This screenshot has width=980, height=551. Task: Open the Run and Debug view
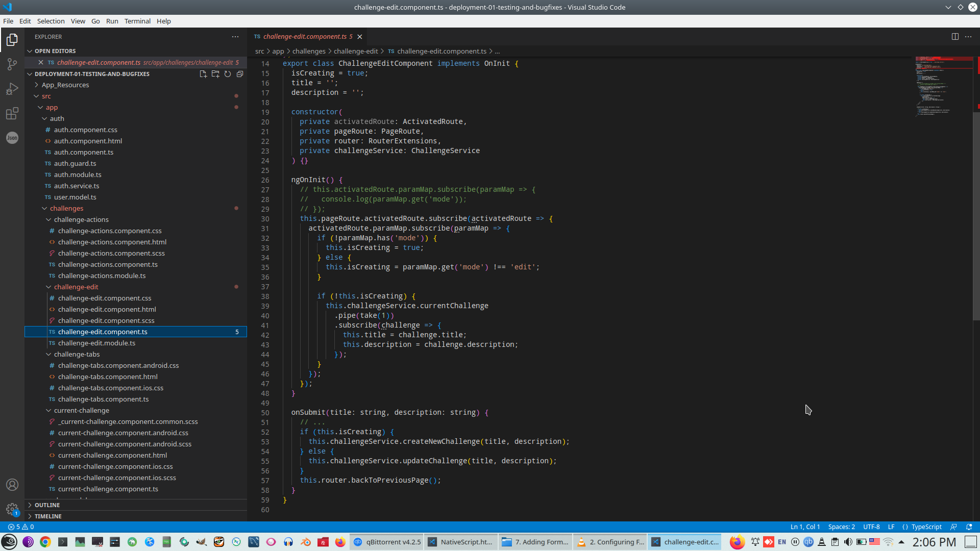click(x=12, y=89)
